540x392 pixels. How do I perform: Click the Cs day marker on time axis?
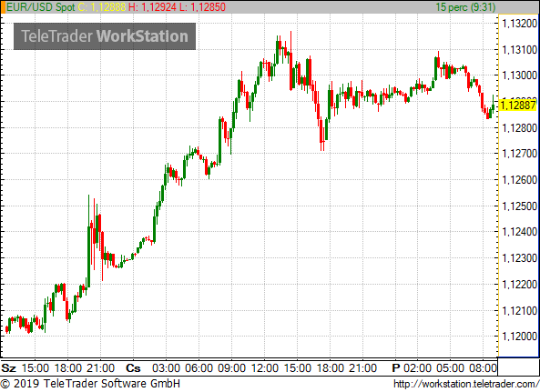[133, 368]
